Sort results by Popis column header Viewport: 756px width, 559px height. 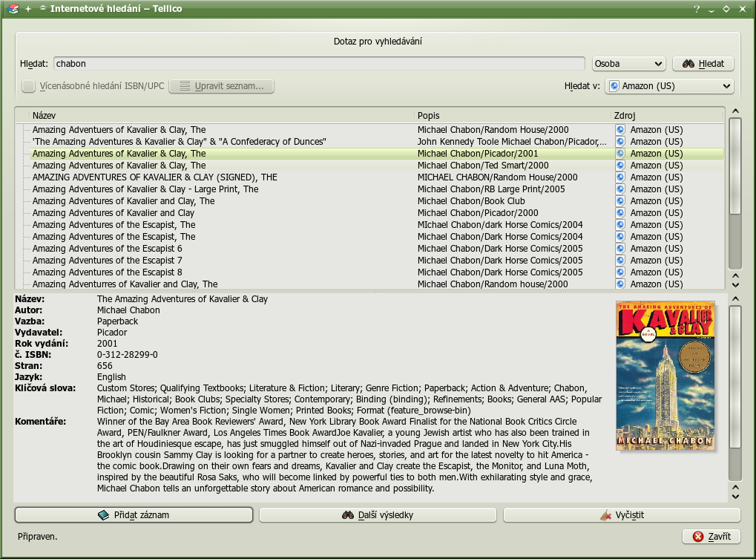pyautogui.click(x=512, y=115)
